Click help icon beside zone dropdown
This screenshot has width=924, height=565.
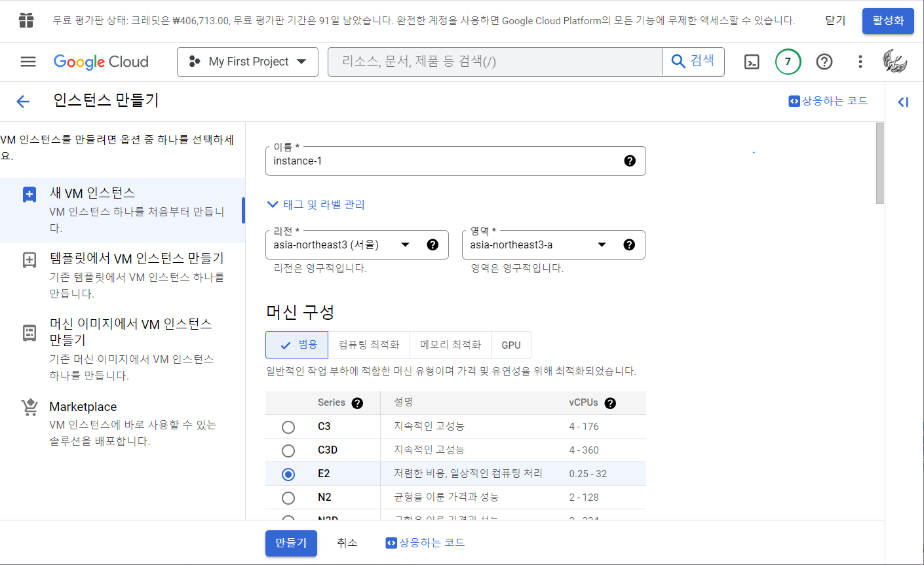coord(629,244)
